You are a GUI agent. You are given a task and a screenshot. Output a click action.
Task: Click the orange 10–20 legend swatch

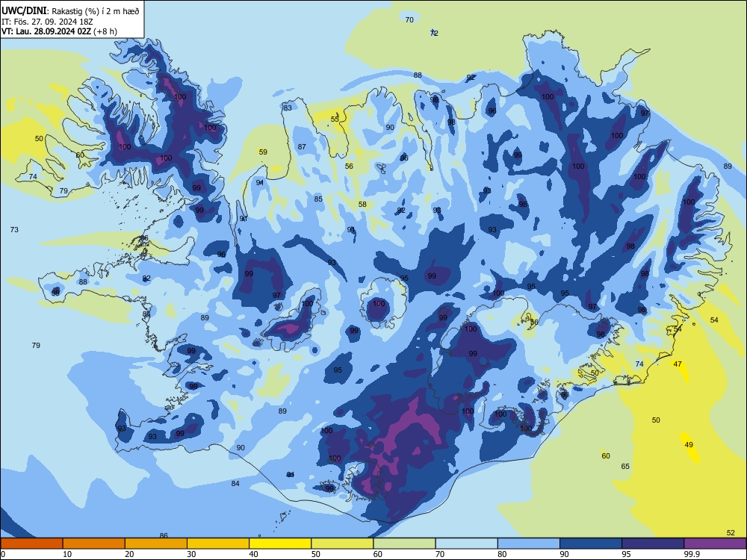(x=94, y=544)
